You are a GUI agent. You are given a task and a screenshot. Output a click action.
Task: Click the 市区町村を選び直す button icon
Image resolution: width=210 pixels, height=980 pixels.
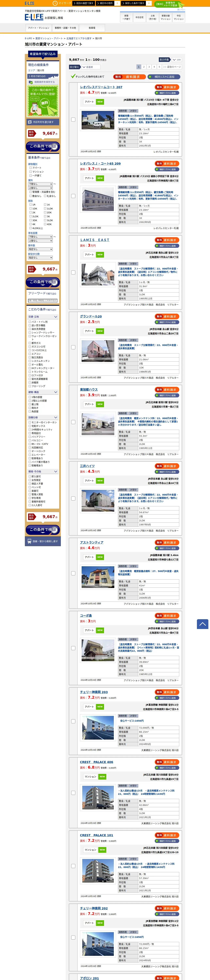tap(43, 122)
